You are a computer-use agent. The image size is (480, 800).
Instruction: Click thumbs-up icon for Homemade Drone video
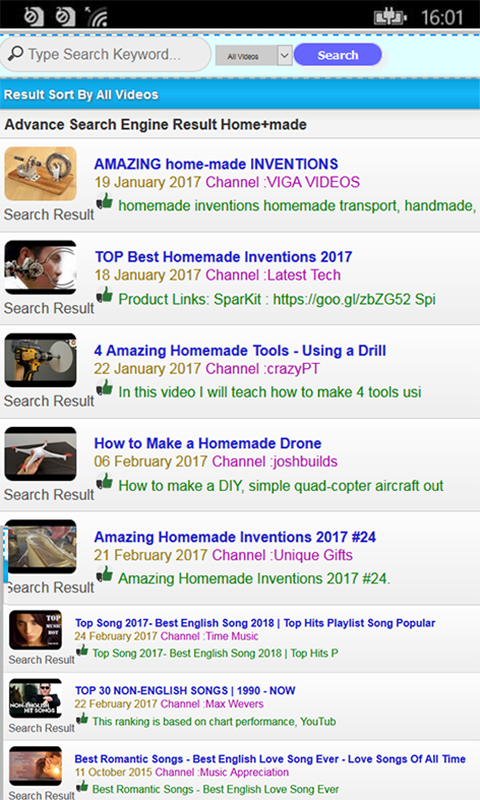(x=105, y=481)
